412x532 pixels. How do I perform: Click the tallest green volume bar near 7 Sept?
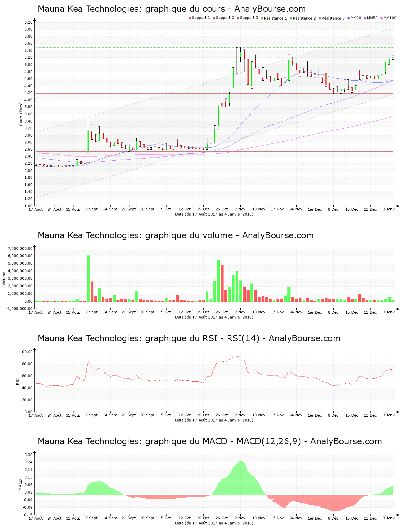coord(88,278)
